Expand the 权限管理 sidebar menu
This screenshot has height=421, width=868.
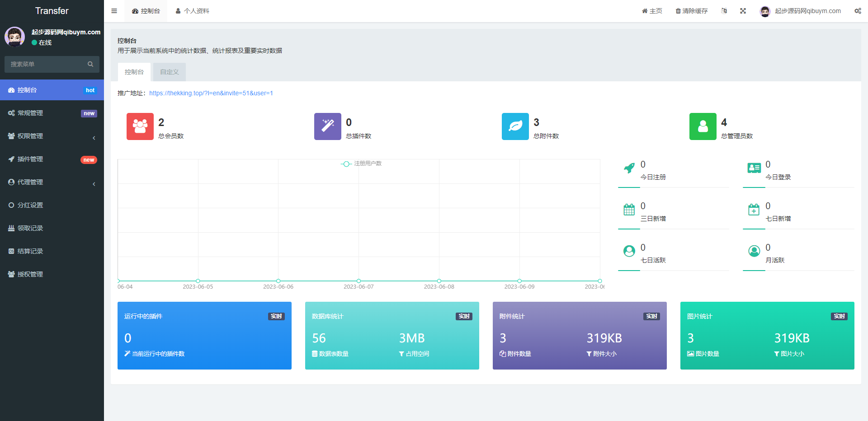52,136
